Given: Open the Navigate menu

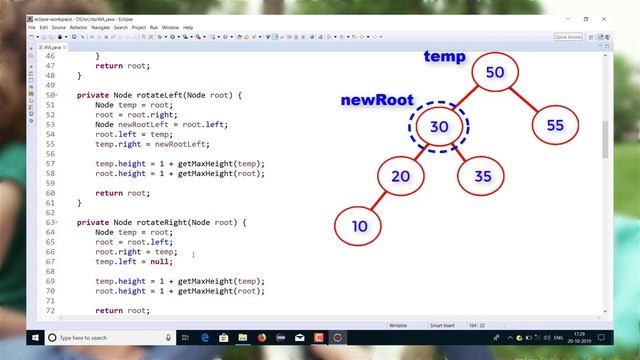Looking at the screenshot, I should pyautogui.click(x=100, y=27).
